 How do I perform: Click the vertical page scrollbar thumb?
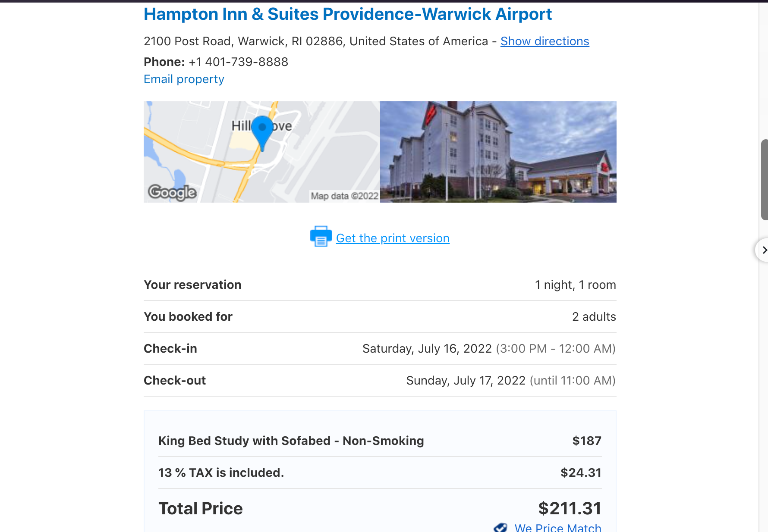[x=764, y=179]
